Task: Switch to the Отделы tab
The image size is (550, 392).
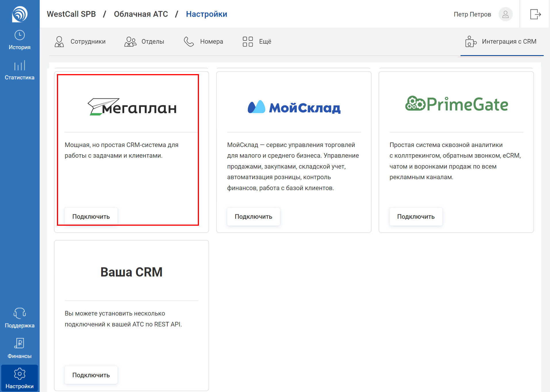Action: tap(144, 42)
